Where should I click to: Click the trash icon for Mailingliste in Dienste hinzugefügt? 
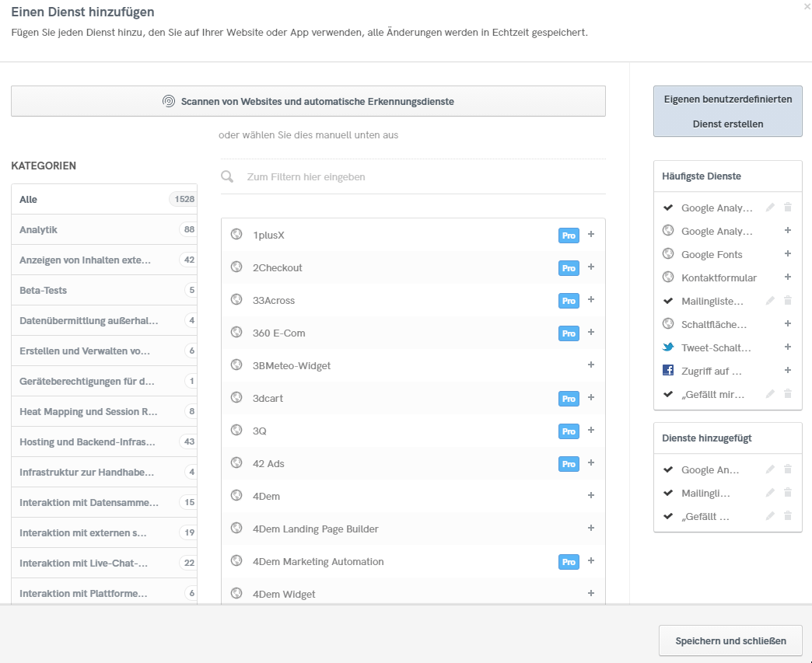[x=787, y=493]
